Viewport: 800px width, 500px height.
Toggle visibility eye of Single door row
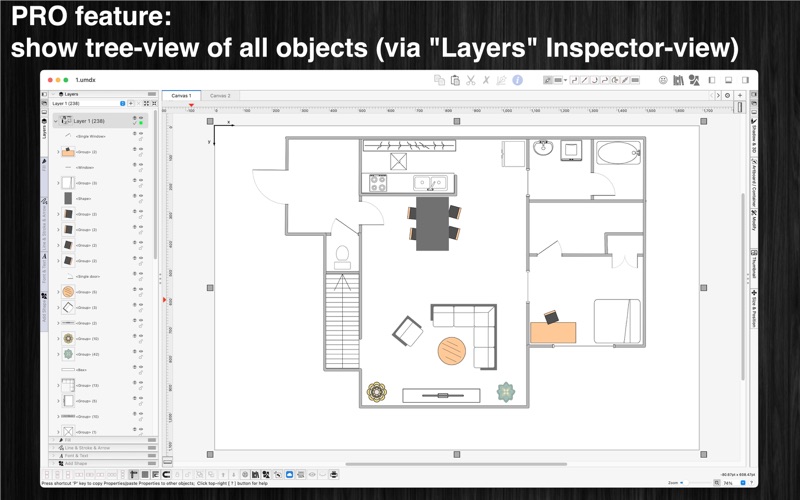tap(141, 273)
